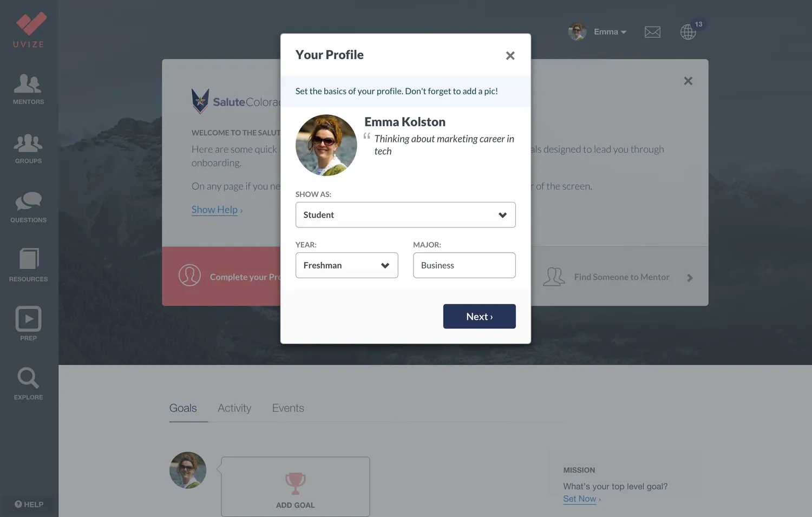Open the Explore magnifier icon
The width and height of the screenshot is (812, 517).
28,378
